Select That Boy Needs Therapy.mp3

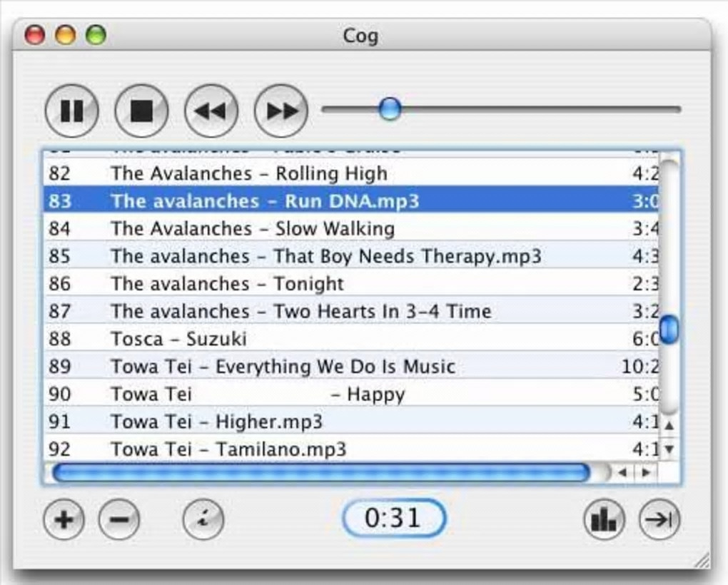pyautogui.click(x=351, y=255)
